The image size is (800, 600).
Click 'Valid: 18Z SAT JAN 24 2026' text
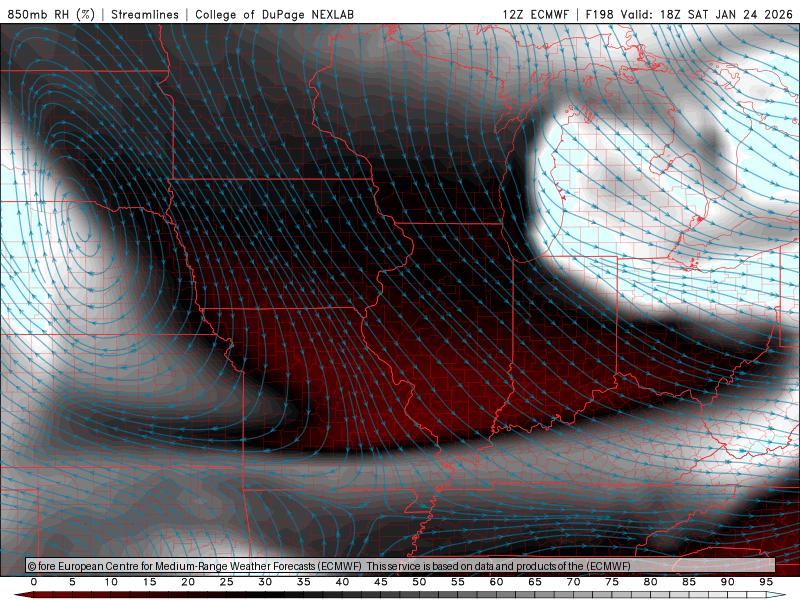(707, 14)
